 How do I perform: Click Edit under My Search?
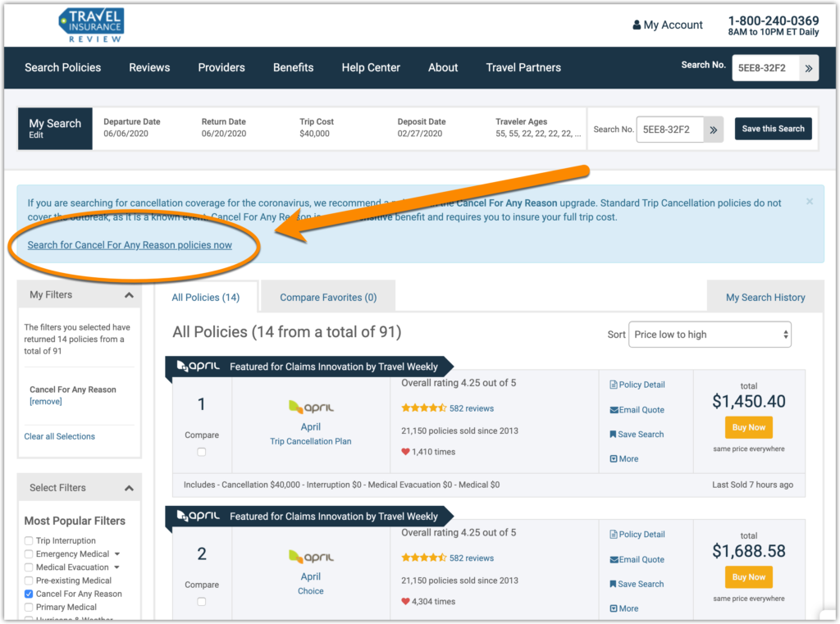[36, 135]
